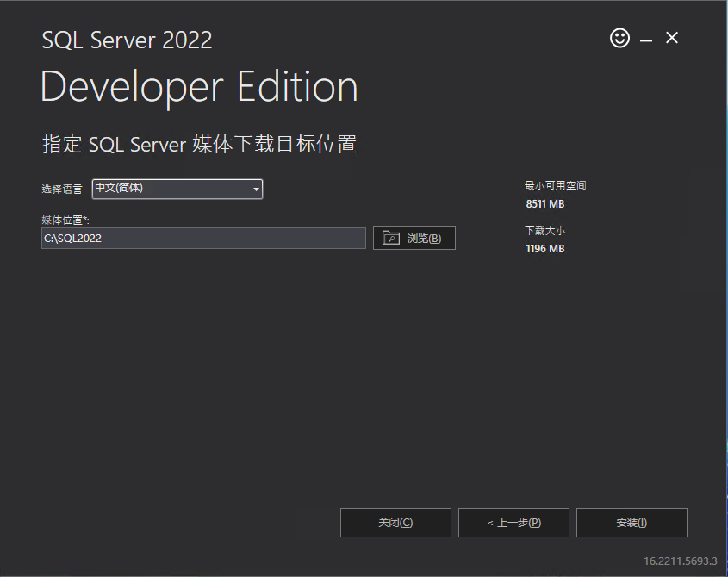
Task: Click the 最小可用空间 label
Action: click(x=556, y=186)
